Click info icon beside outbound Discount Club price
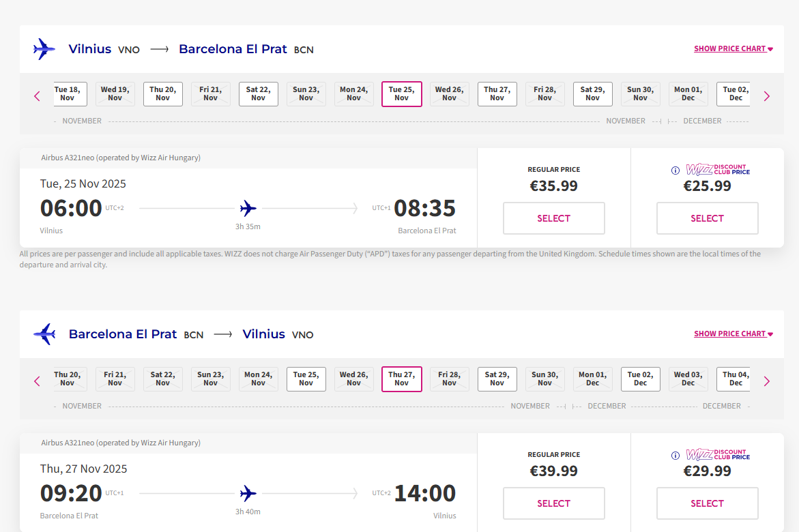Image resolution: width=799 pixels, height=532 pixels. (x=675, y=171)
